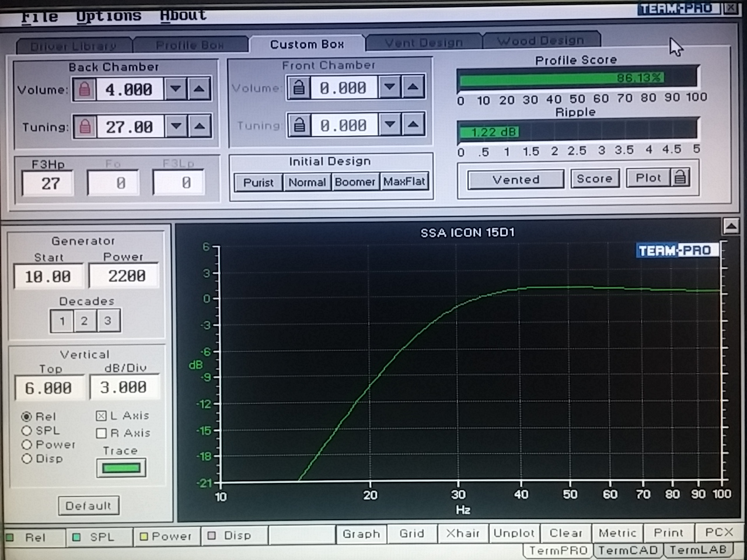Enable the R Axis checkbox
Screen dimensions: 747x560
tap(101, 433)
